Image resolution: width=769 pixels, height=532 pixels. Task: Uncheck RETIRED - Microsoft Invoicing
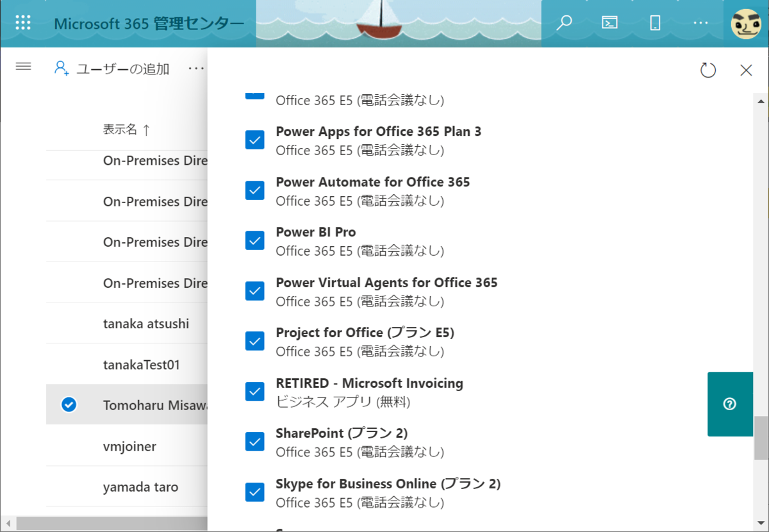click(255, 392)
